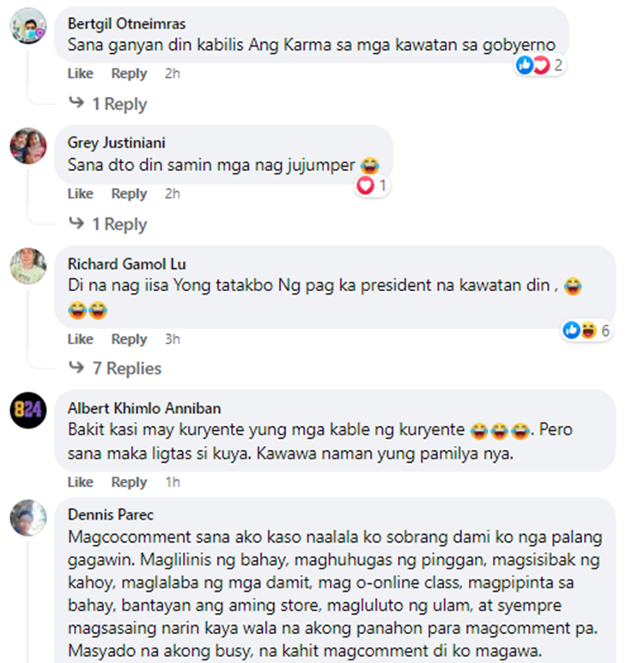Expand 1 Reply under Grey Justiniani comment
The height and width of the screenshot is (663, 644).
pyautogui.click(x=108, y=223)
